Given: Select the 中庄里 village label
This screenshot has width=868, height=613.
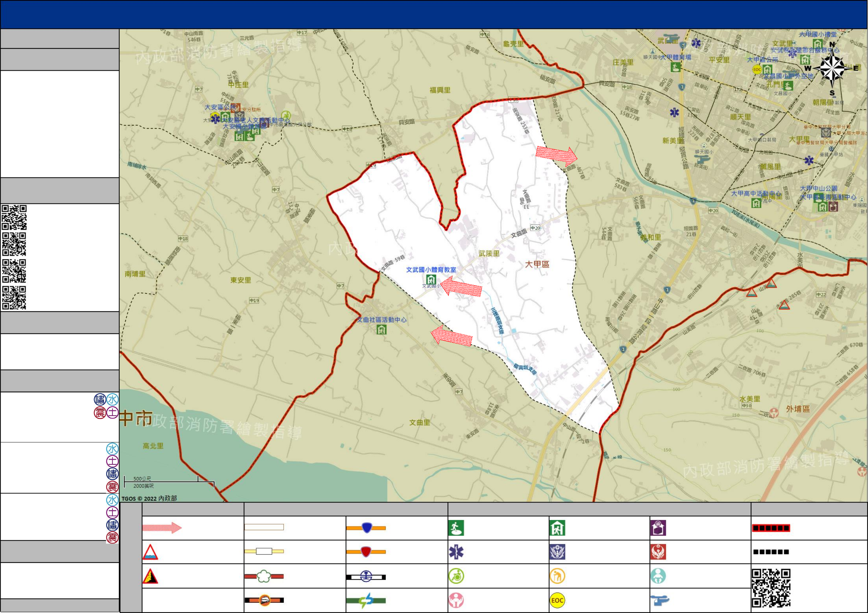Looking at the screenshot, I should (238, 85).
